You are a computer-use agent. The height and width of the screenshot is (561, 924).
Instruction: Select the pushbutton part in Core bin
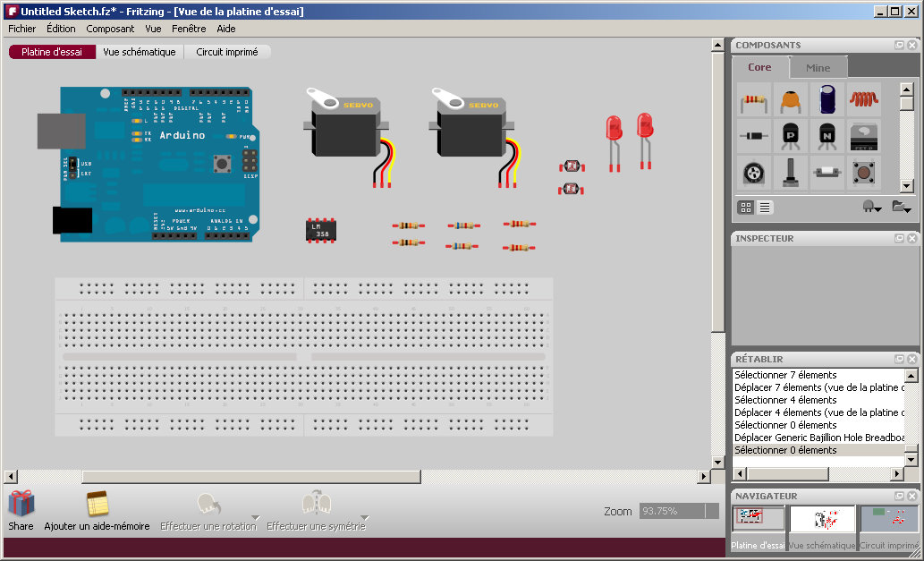point(863,173)
